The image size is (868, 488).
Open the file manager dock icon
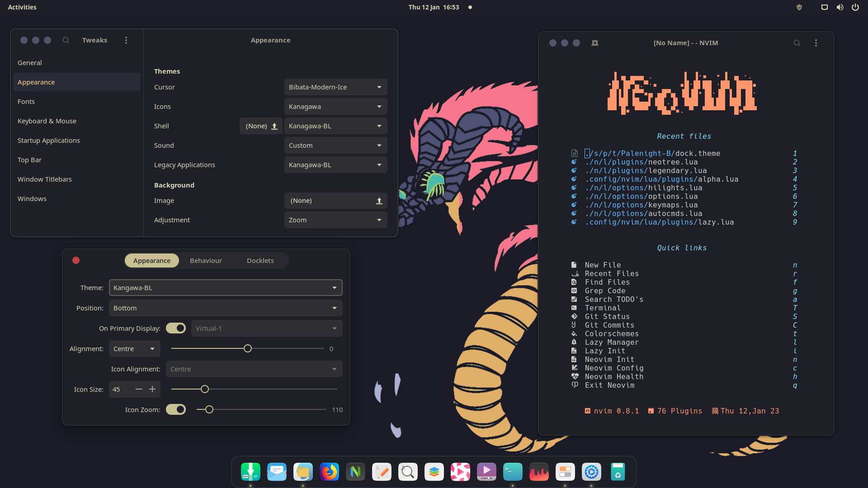(x=303, y=472)
